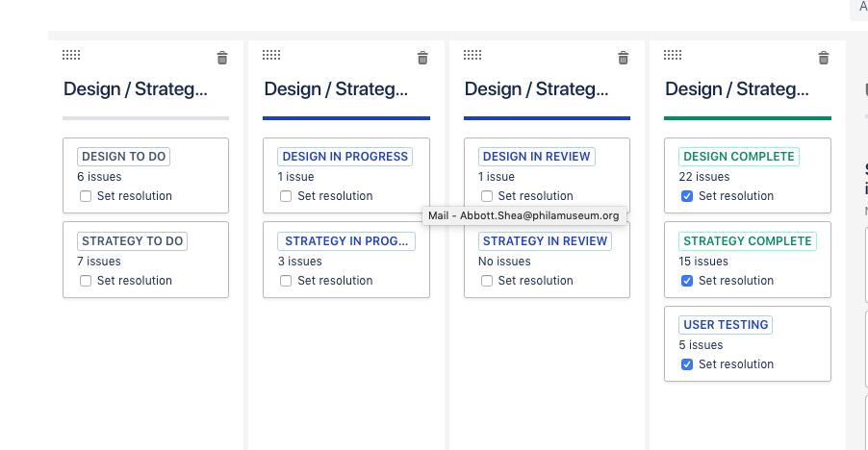Click drag handle of Design In Progress column
Image resolution: width=868 pixels, height=450 pixels.
click(x=271, y=55)
